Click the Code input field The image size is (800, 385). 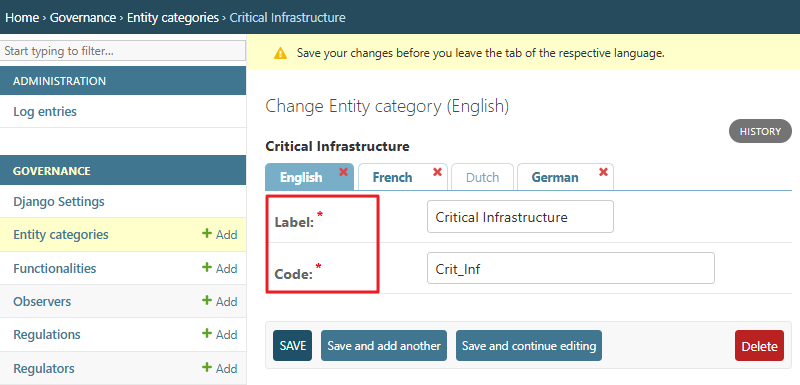coord(571,268)
